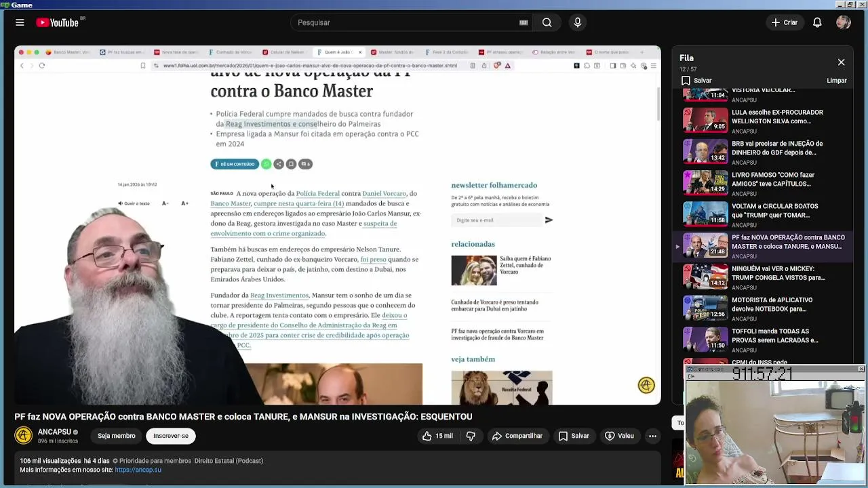Open ANCAPSU channel name link
Image resolution: width=868 pixels, height=488 pixels.
54,432
